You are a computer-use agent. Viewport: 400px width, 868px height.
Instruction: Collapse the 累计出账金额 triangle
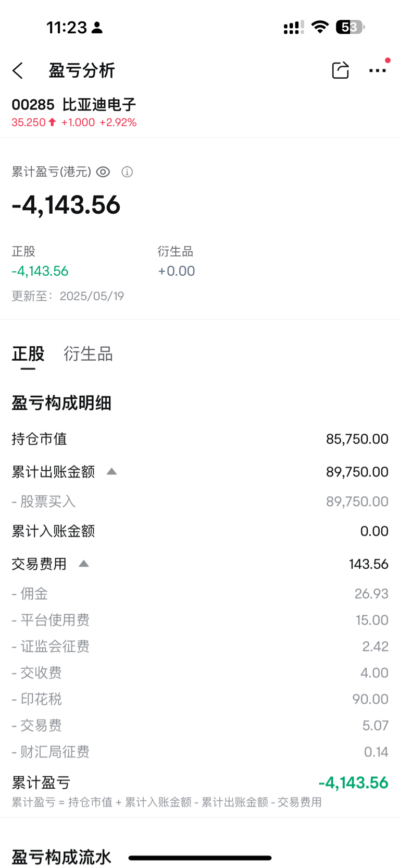(x=111, y=472)
